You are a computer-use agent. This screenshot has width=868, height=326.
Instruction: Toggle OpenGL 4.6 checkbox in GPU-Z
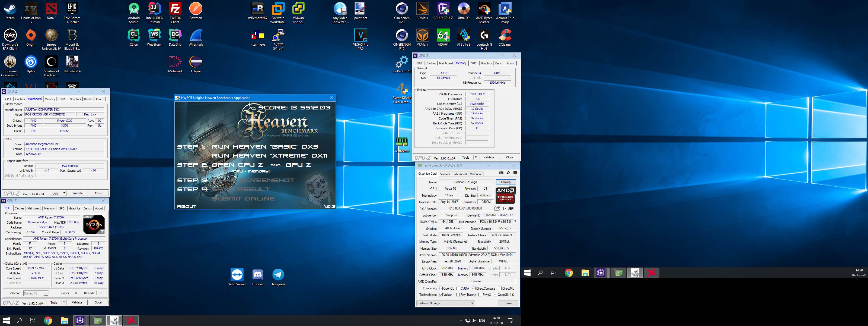point(495,295)
